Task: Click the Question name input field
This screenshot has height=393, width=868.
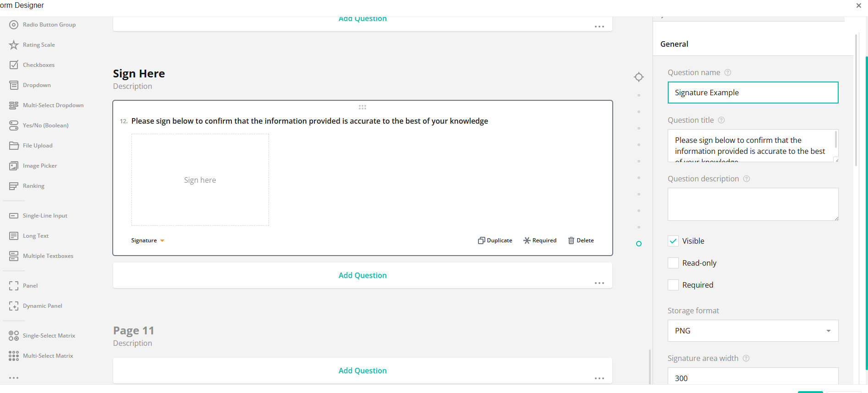Action: coord(753,93)
